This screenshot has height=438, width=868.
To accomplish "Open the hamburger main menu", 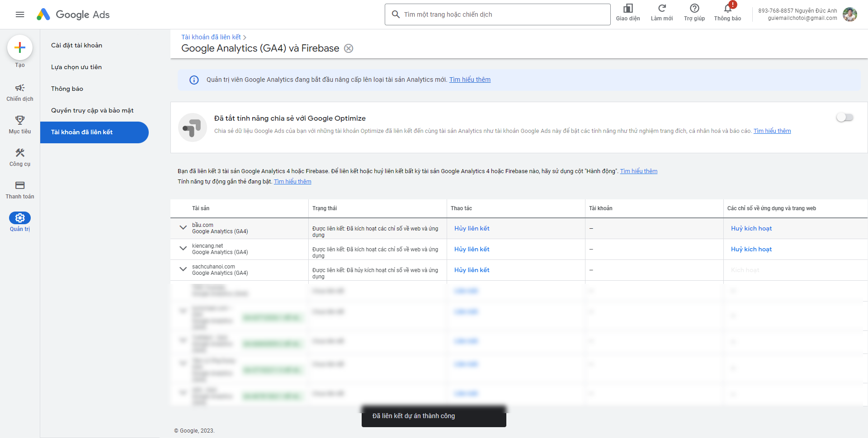I will 20,14.
